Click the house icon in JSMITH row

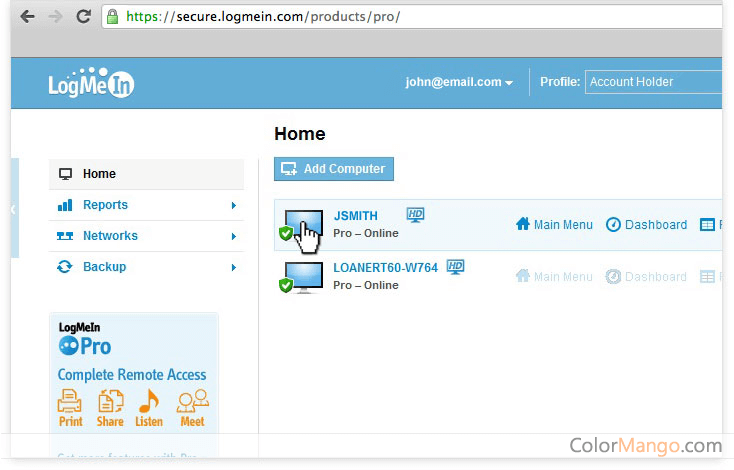pos(523,224)
